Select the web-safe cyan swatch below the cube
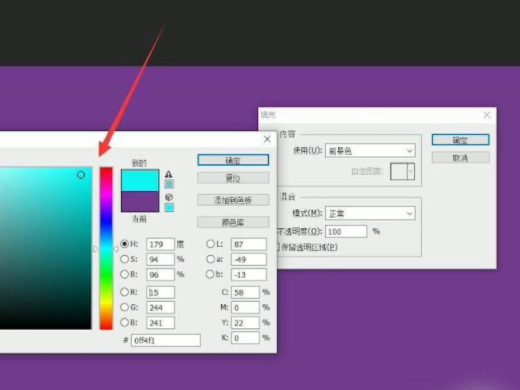 169,207
